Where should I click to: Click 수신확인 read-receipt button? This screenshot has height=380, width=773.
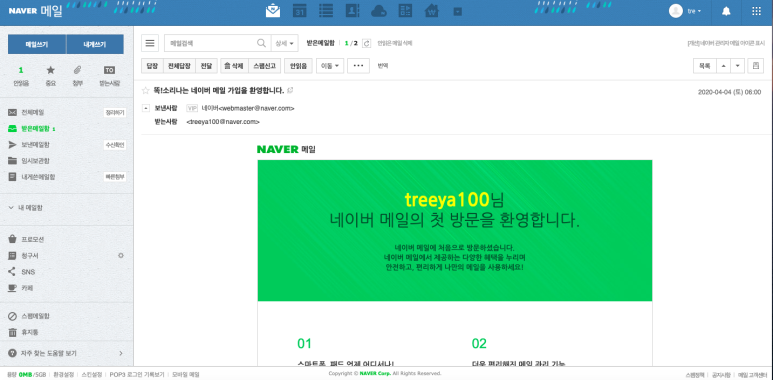click(114, 145)
